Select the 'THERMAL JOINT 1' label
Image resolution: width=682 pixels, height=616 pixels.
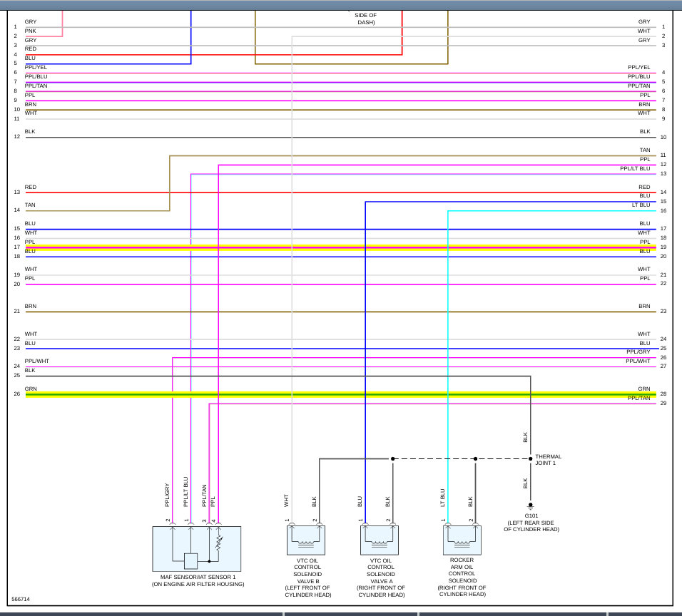[548, 459]
